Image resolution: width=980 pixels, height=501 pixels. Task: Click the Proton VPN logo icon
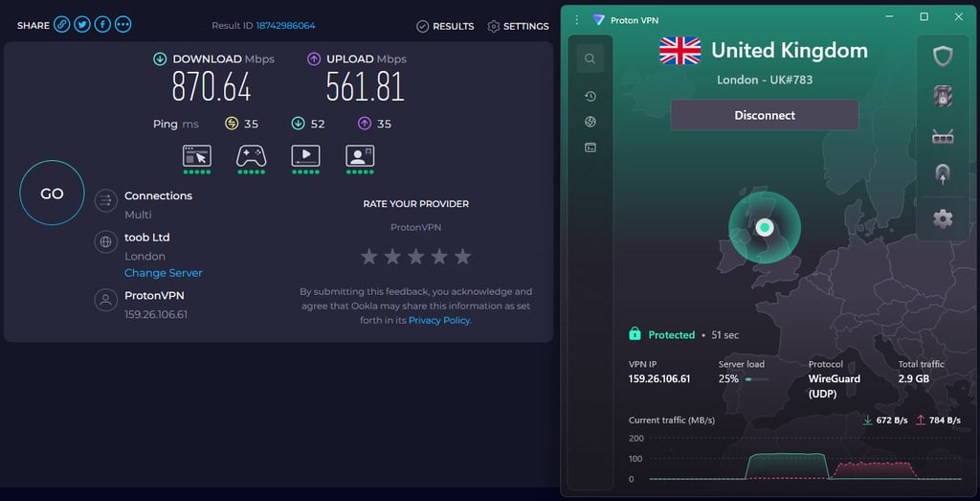tap(599, 20)
